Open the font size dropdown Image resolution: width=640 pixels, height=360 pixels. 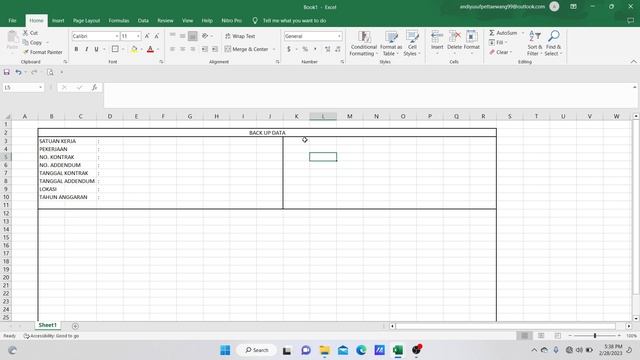click(x=138, y=36)
